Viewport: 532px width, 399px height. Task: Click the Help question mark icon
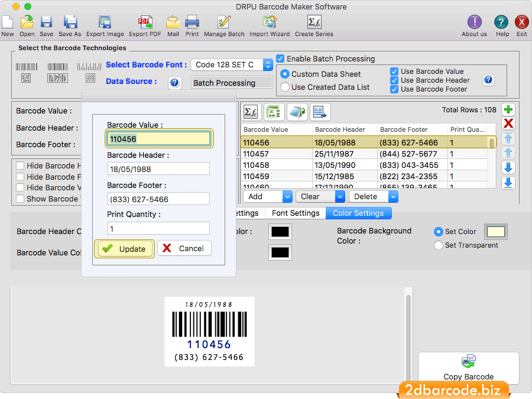click(501, 22)
